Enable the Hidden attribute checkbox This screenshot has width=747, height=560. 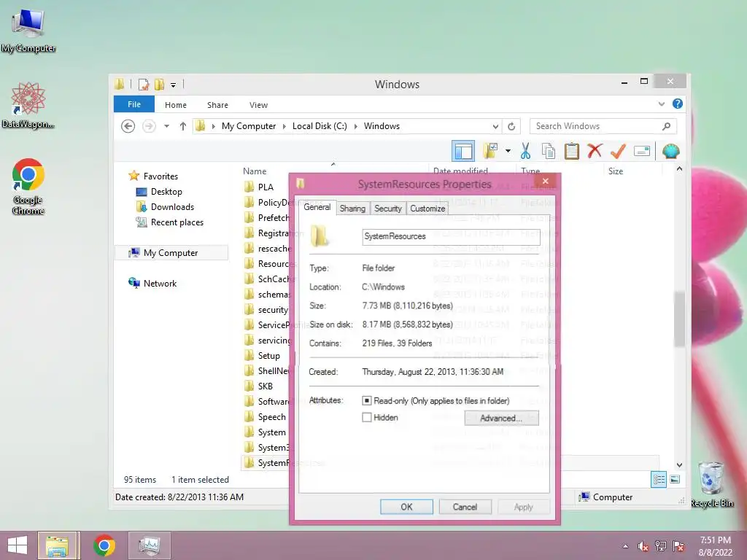tap(367, 418)
